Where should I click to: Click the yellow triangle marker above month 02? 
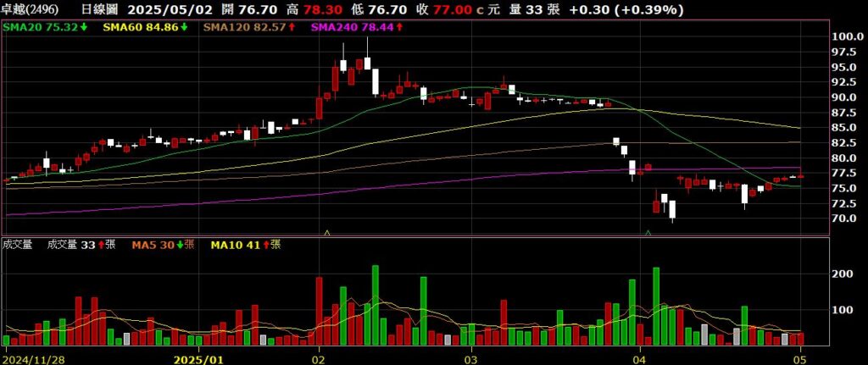click(326, 233)
